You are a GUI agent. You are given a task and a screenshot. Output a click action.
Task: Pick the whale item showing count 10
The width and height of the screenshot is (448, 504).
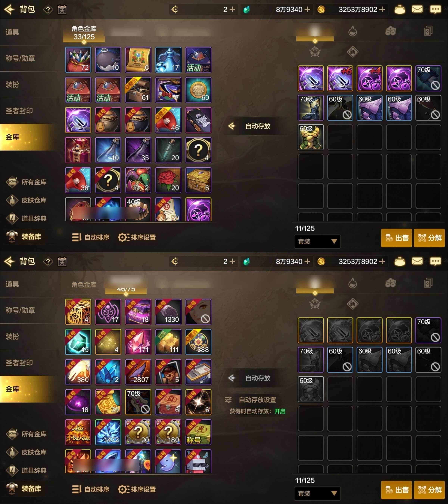[108, 60]
